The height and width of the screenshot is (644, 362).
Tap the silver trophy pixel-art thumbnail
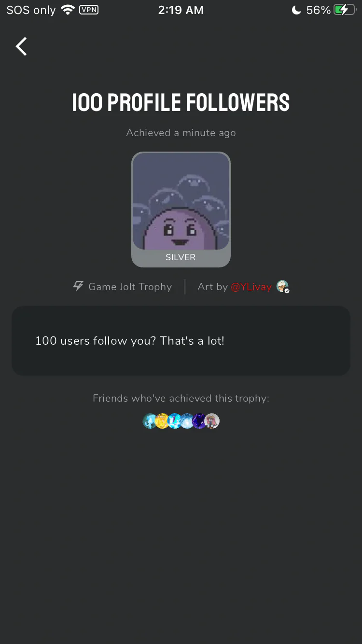pyautogui.click(x=181, y=202)
